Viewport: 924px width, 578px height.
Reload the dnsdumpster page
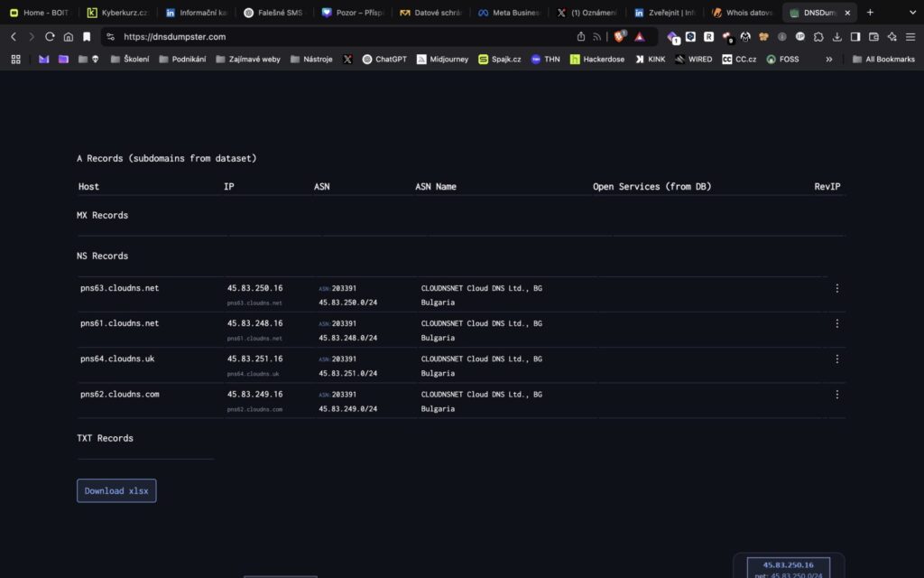51,36
